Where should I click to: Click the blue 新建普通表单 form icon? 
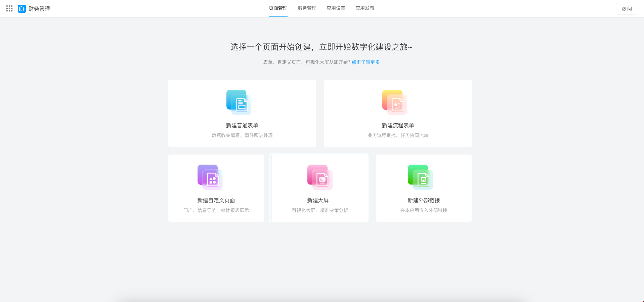pos(239,102)
